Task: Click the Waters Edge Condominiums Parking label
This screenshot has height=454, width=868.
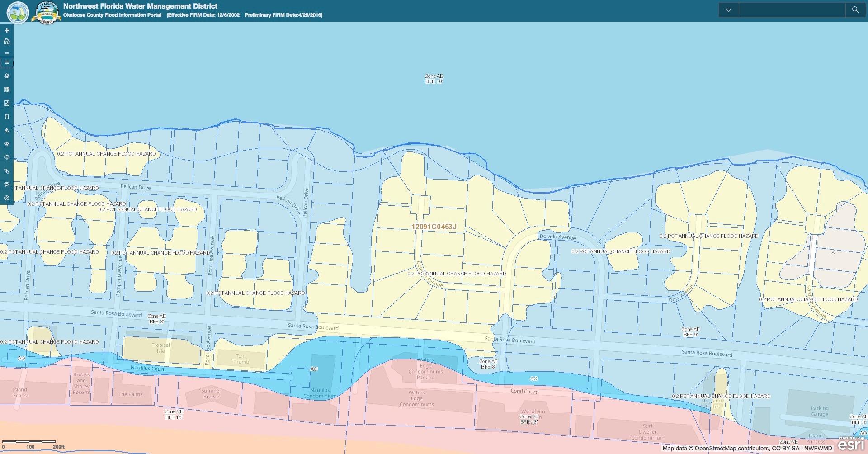Action: 425,369
